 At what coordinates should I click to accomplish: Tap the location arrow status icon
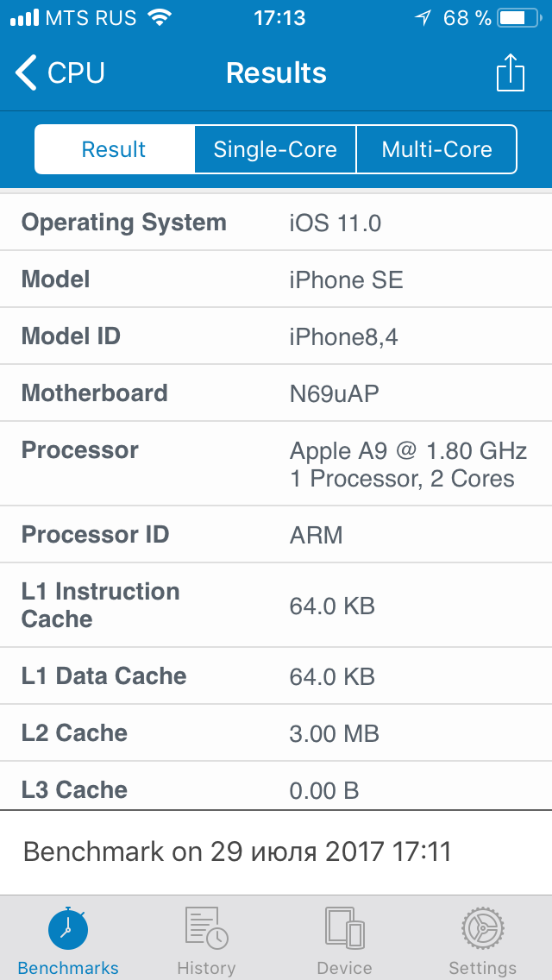pos(423,18)
